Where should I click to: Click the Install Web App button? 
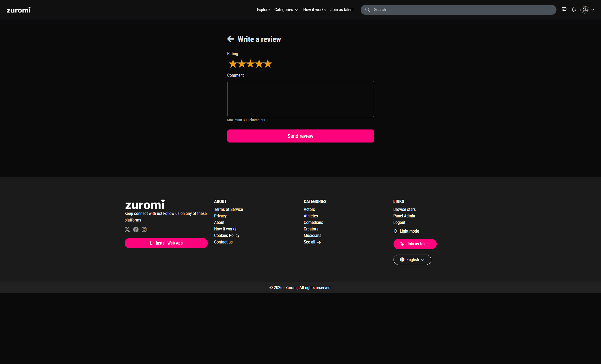tap(166, 243)
